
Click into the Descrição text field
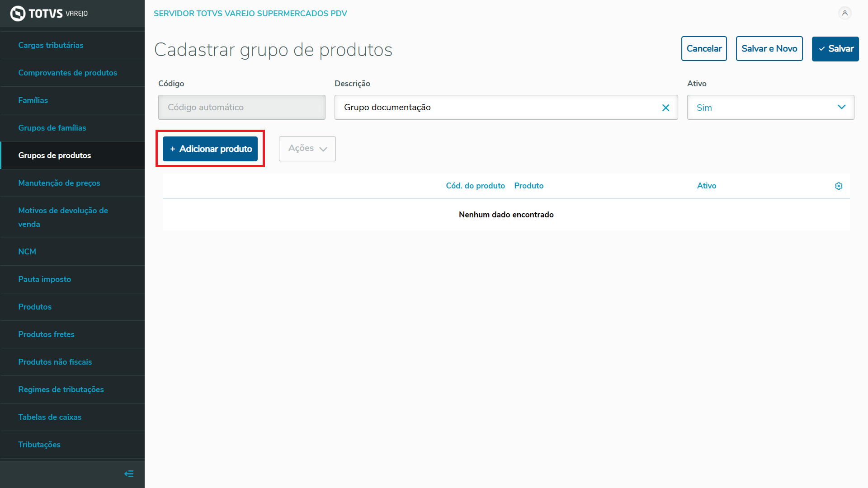(x=497, y=108)
